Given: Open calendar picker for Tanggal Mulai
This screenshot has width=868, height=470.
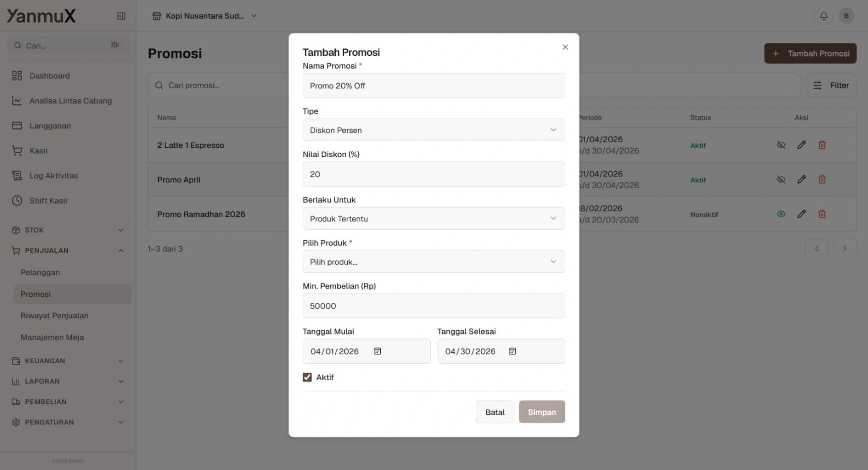Looking at the screenshot, I should [x=377, y=351].
